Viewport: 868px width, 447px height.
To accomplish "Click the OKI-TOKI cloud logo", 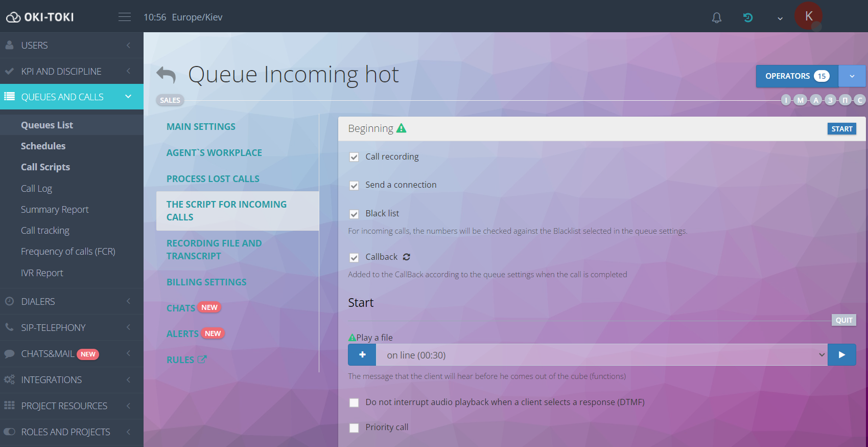I will [x=40, y=17].
